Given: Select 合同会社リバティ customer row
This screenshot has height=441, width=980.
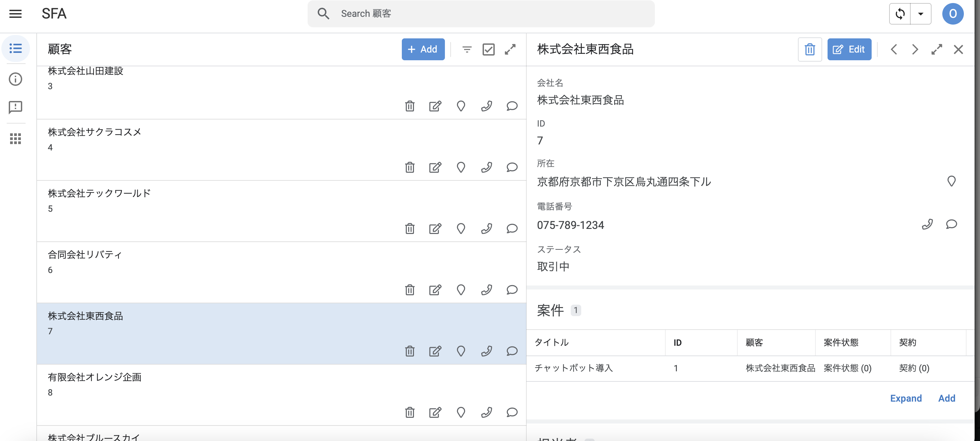Looking at the screenshot, I should [282, 272].
